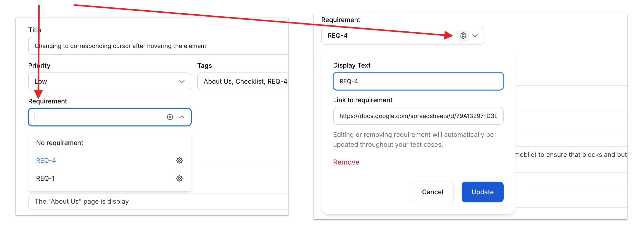
Task: Click the description text About Us page is display
Action: tap(82, 201)
